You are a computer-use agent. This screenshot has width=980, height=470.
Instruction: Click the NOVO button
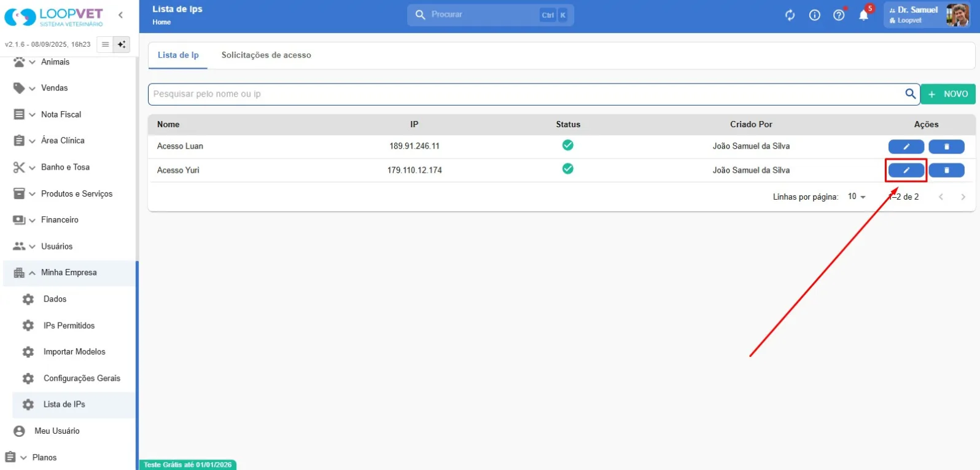[947, 94]
